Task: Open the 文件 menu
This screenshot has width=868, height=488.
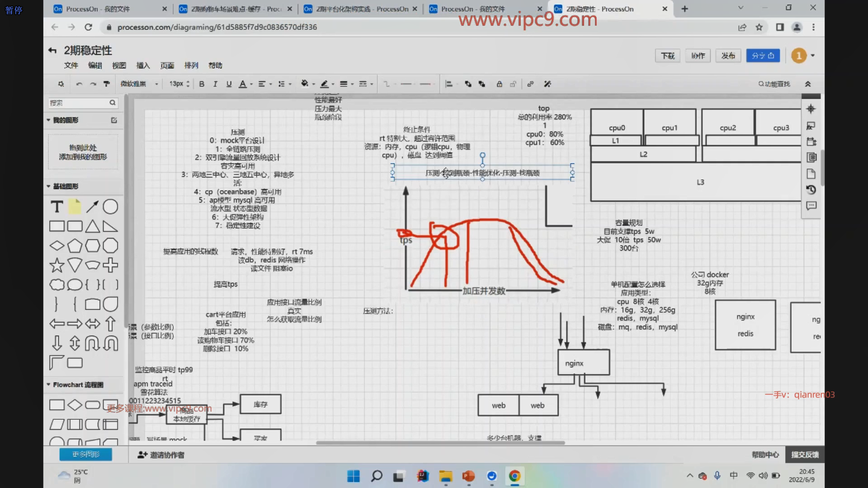Action: click(71, 66)
